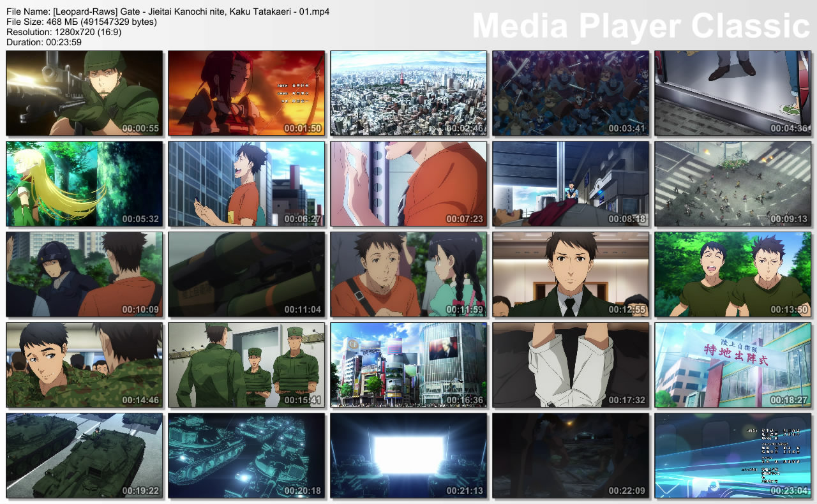
Task: Open the braided-hair girl thumbnail at 00:11:59
Action: [x=408, y=274]
